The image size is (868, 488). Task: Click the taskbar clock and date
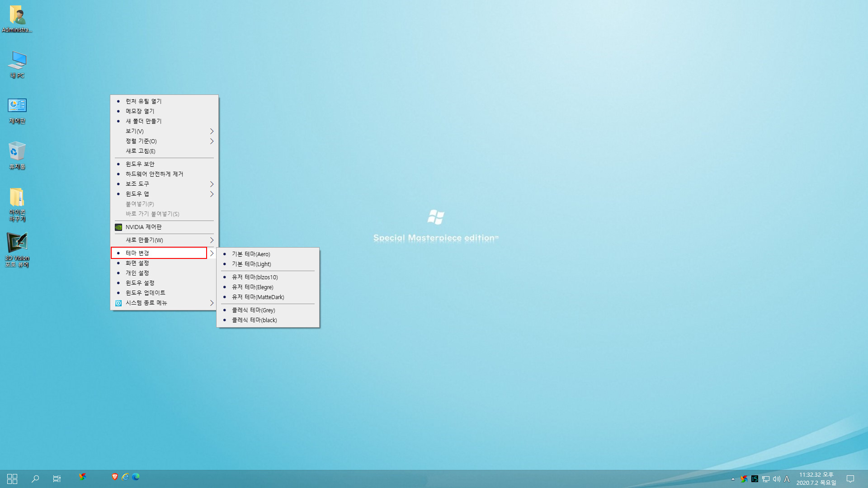[816, 479]
